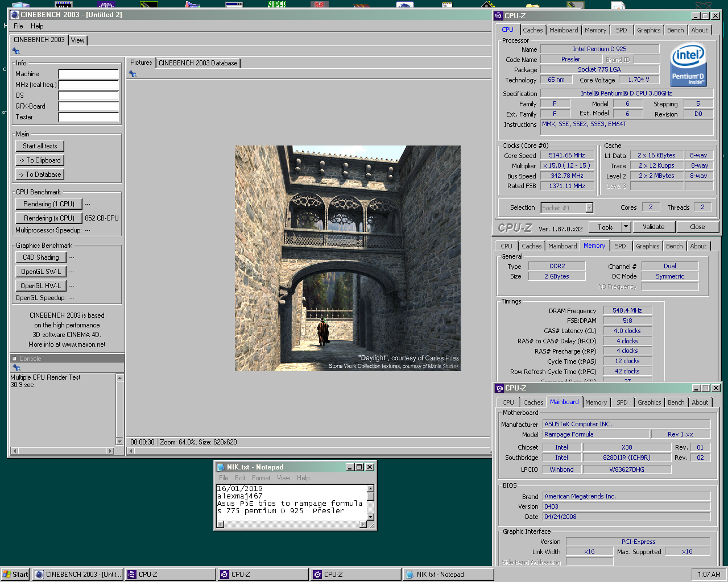Click the Intel Pentium D logo in CPU-Z

tap(688, 65)
